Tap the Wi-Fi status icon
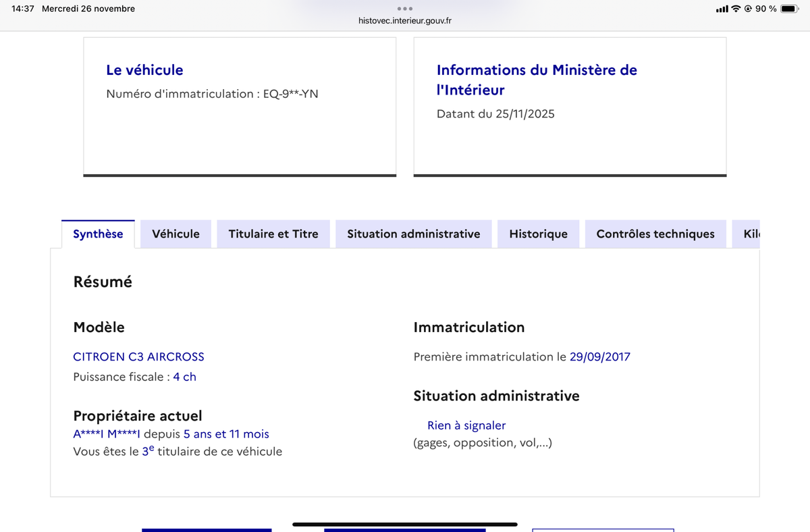Image resolution: width=810 pixels, height=532 pixels. (x=736, y=9)
